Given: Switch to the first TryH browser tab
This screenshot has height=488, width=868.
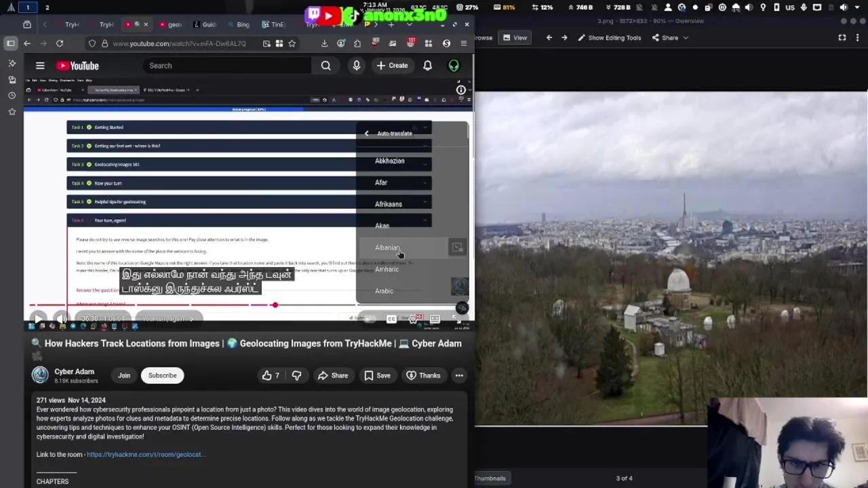Looking at the screenshot, I should pyautogui.click(x=68, y=24).
